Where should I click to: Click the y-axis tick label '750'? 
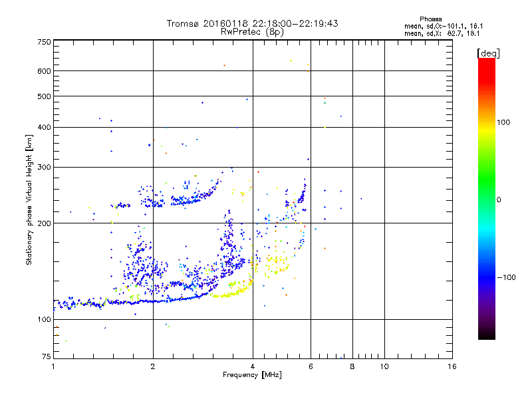click(44, 42)
